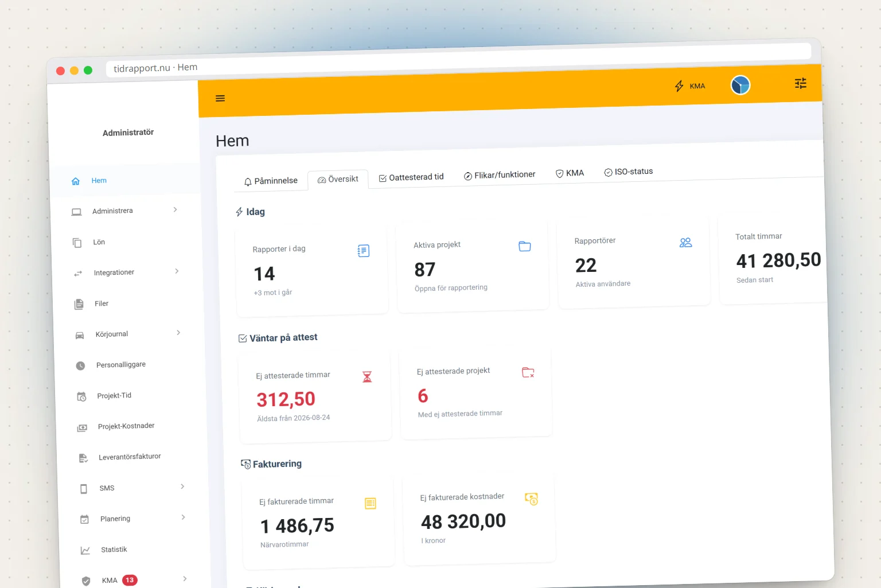
Task: Click the red 13 badge next to KMA
Action: pyautogui.click(x=130, y=580)
